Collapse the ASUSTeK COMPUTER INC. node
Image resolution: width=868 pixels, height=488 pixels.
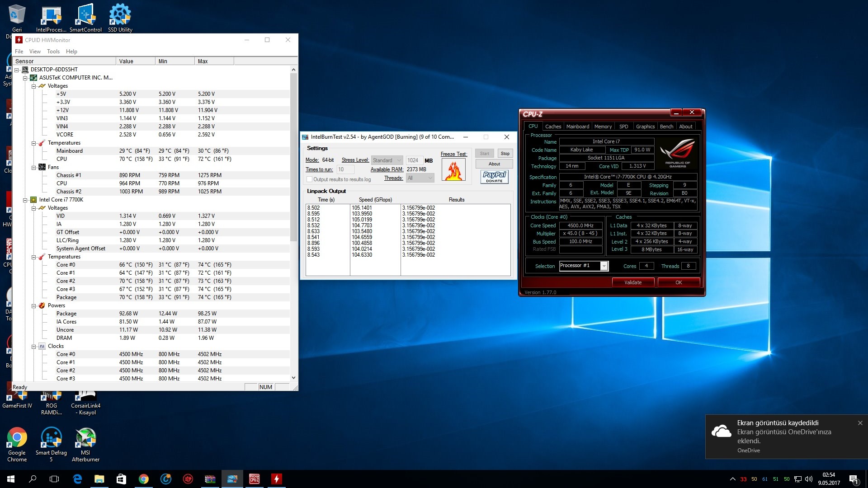[25, 78]
